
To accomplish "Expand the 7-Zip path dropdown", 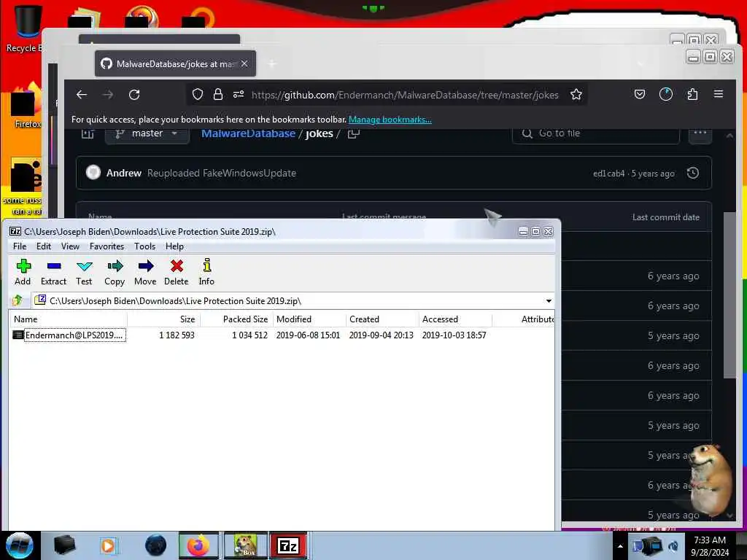I will pyautogui.click(x=549, y=301).
